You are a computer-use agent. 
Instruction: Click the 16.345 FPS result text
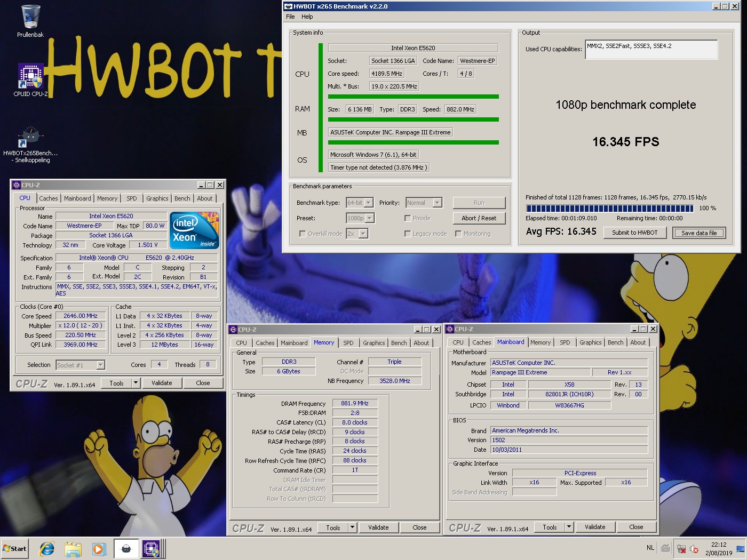(x=625, y=142)
